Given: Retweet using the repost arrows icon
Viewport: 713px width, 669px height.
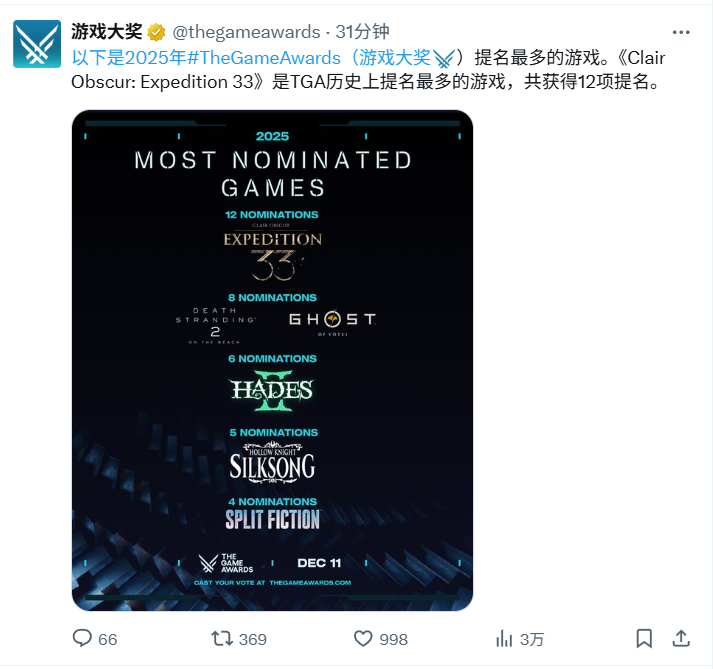Looking at the screenshot, I should (222, 639).
